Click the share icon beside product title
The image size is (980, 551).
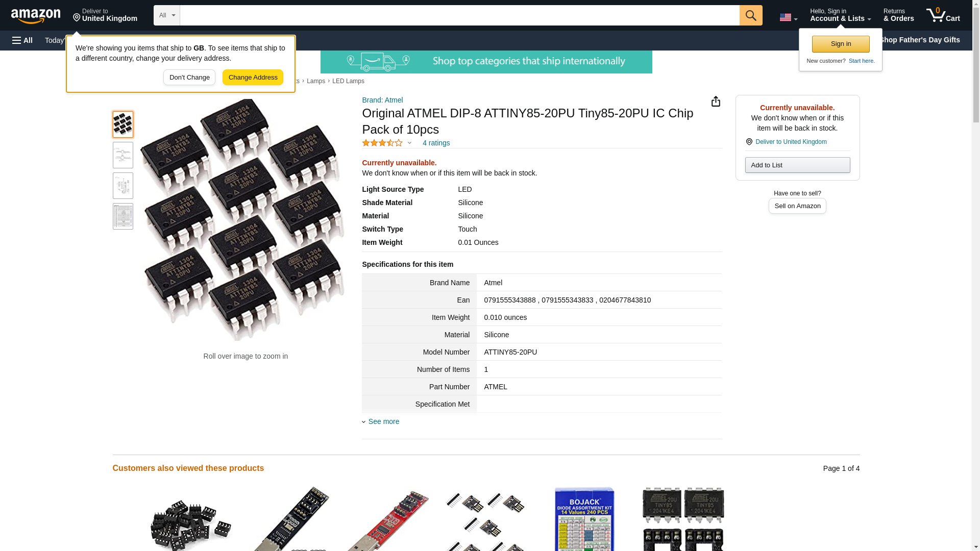pos(716,102)
